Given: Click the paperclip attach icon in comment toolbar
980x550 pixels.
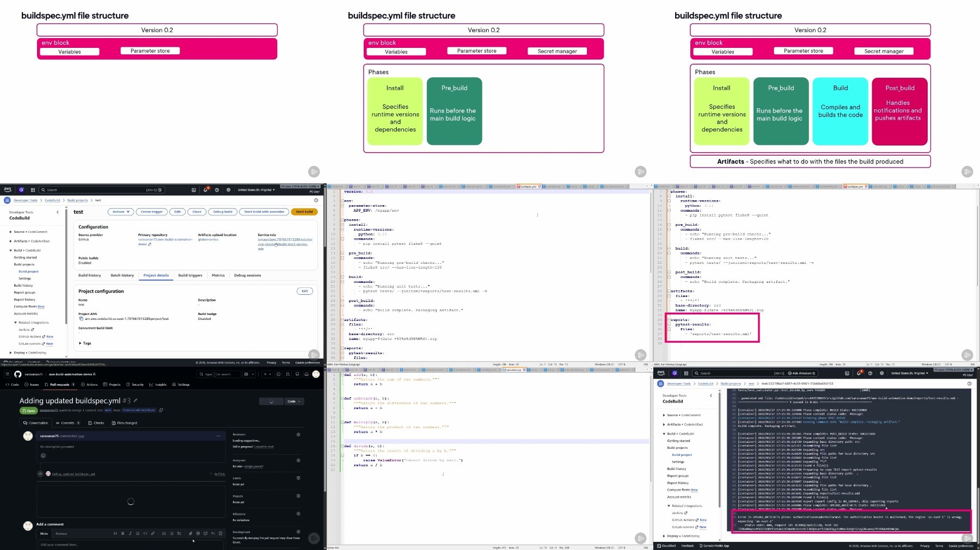Looking at the screenshot, I should 190,534.
